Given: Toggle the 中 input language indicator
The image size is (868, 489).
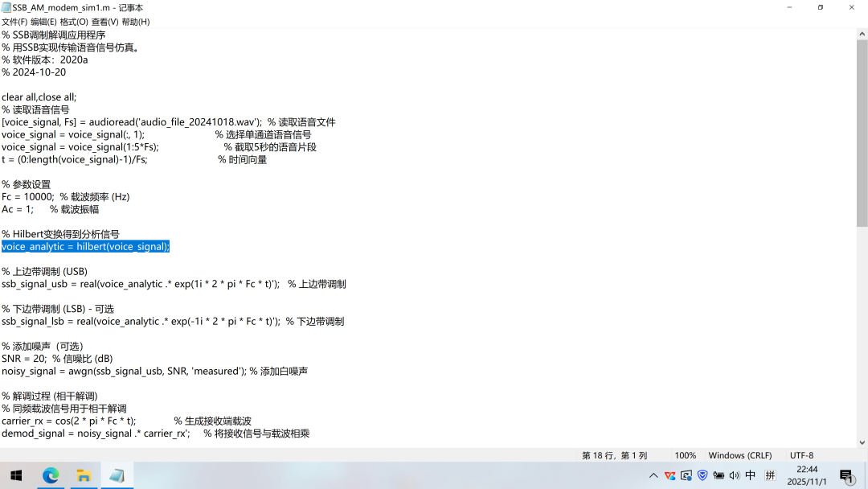Looking at the screenshot, I should (751, 475).
